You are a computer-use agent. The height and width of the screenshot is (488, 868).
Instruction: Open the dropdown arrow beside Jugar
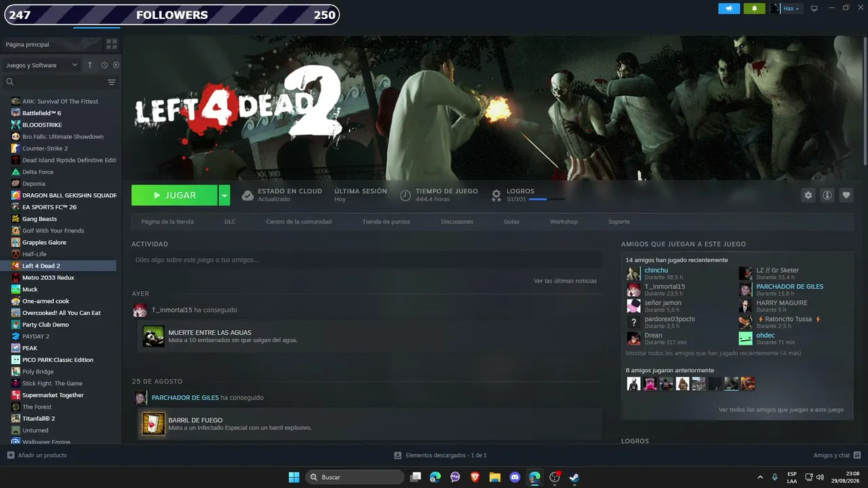click(224, 195)
